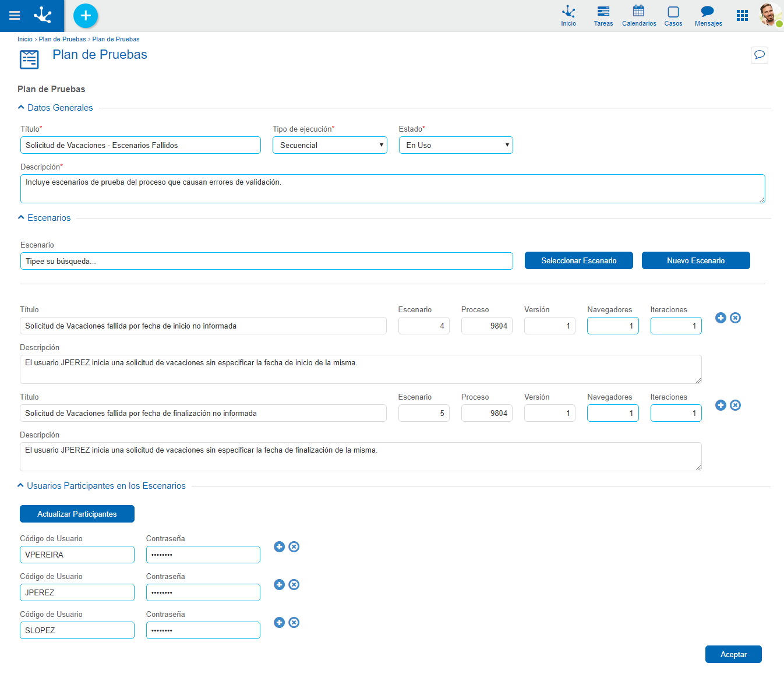This screenshot has width=784, height=674.
Task: Click the VPEREIRA user code field
Action: (77, 555)
